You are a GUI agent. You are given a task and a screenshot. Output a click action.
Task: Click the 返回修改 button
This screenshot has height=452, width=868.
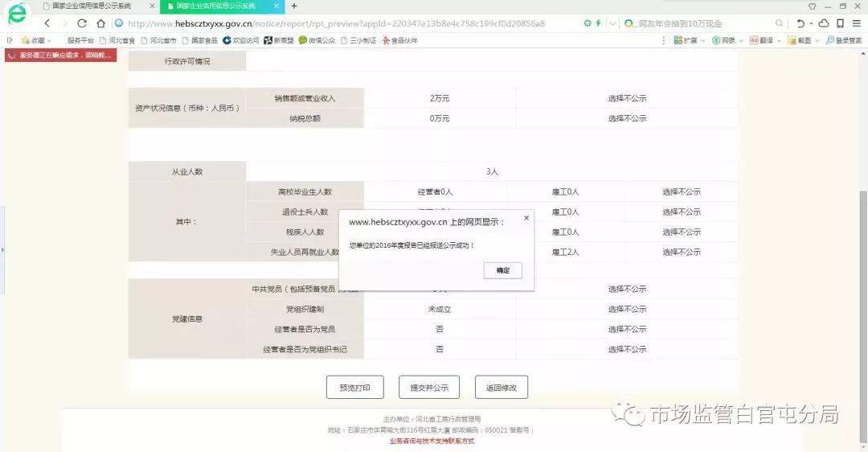click(x=501, y=387)
